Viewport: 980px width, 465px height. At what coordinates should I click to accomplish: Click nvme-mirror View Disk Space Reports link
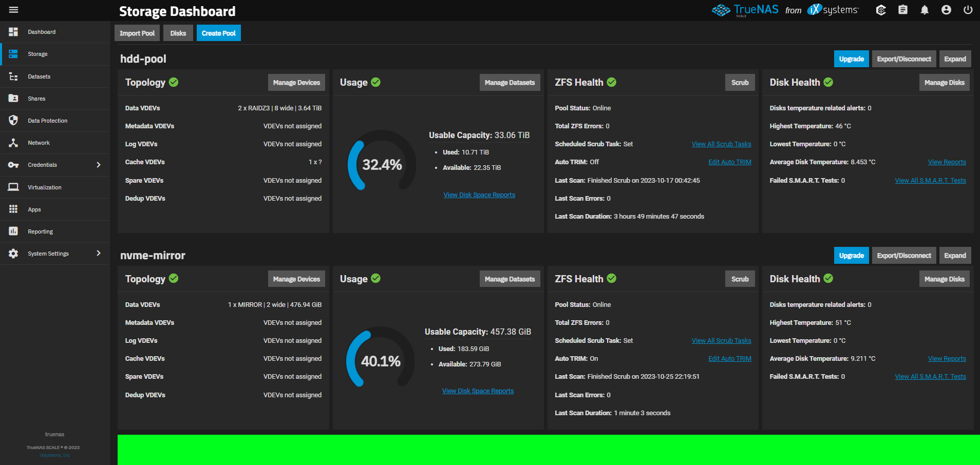[478, 391]
